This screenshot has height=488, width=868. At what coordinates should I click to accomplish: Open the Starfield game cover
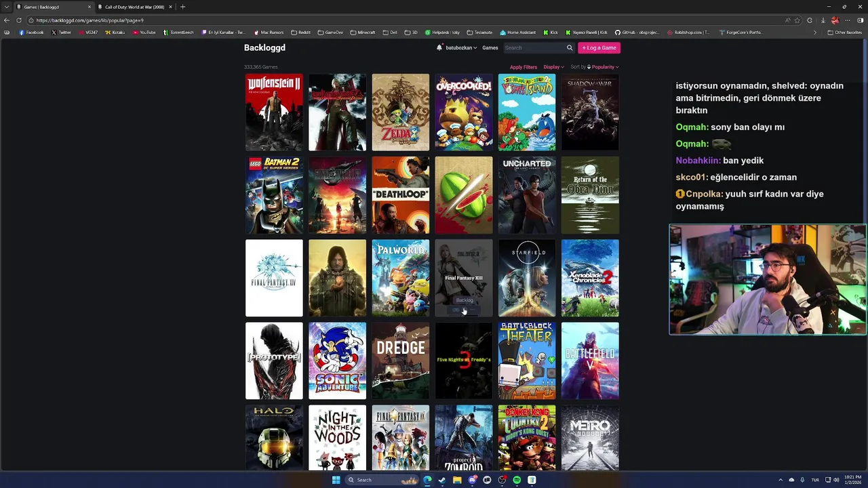527,278
